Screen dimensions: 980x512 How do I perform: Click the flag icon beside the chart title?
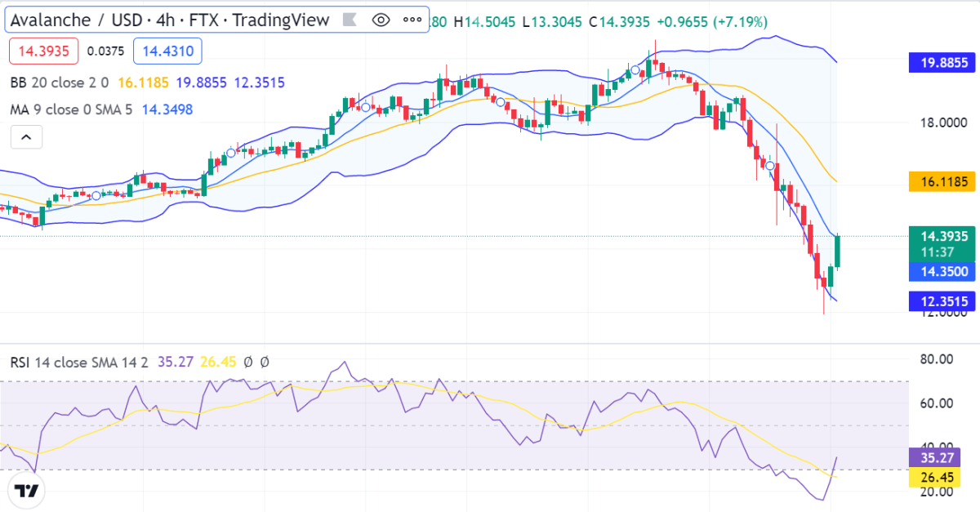[350, 20]
